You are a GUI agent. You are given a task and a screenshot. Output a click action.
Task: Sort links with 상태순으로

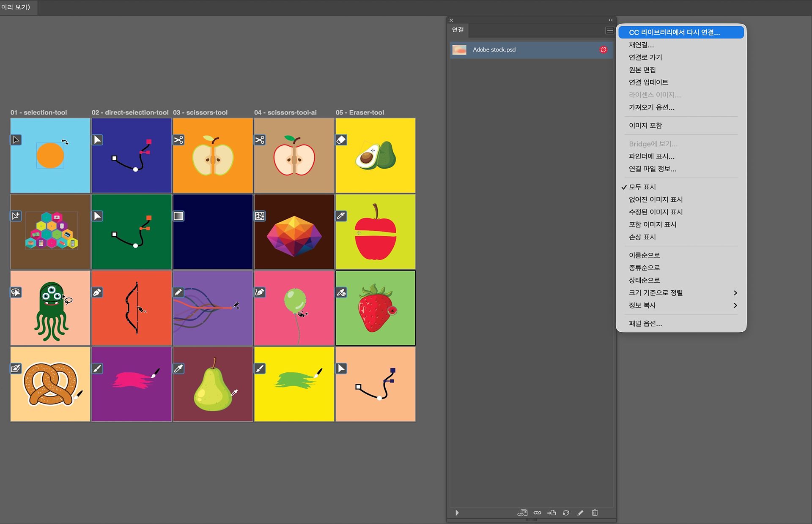[x=681, y=280]
